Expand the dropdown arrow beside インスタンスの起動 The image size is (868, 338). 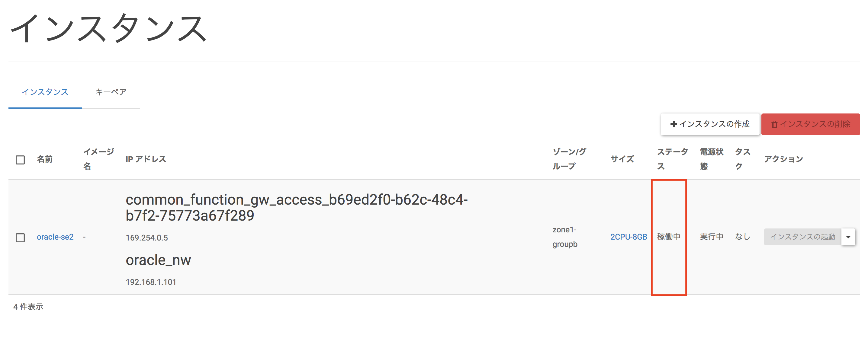pyautogui.click(x=848, y=237)
